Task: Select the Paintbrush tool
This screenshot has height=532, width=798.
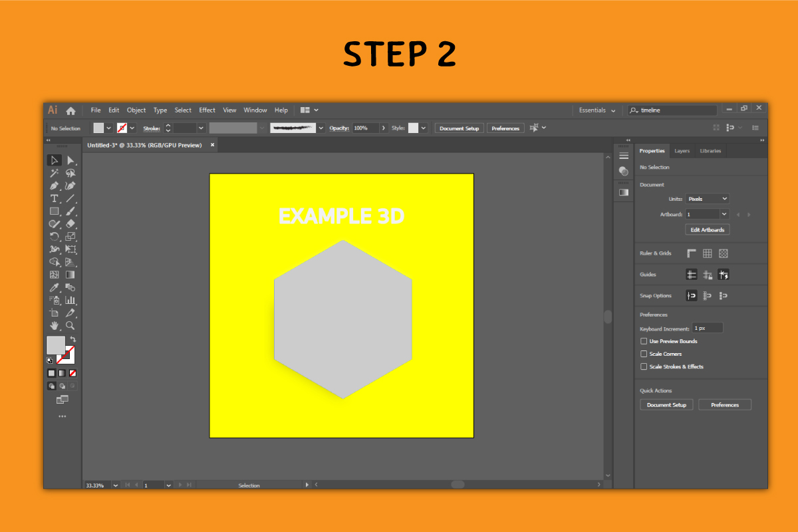Action: 70,211
